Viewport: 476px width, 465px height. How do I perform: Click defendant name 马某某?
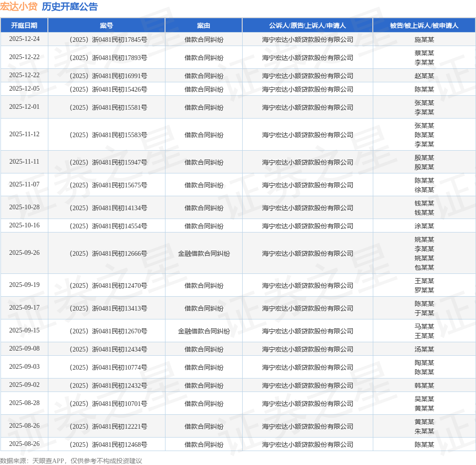[x=424, y=326]
